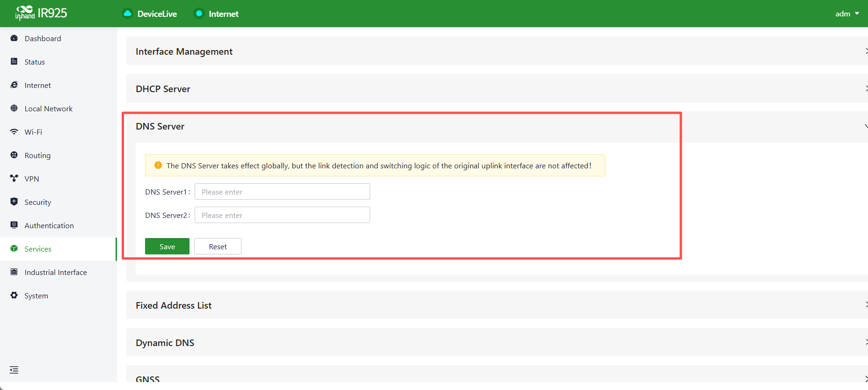Click the Routing icon in sidebar
Image resolution: width=868 pixels, height=390 pixels.
[14, 155]
